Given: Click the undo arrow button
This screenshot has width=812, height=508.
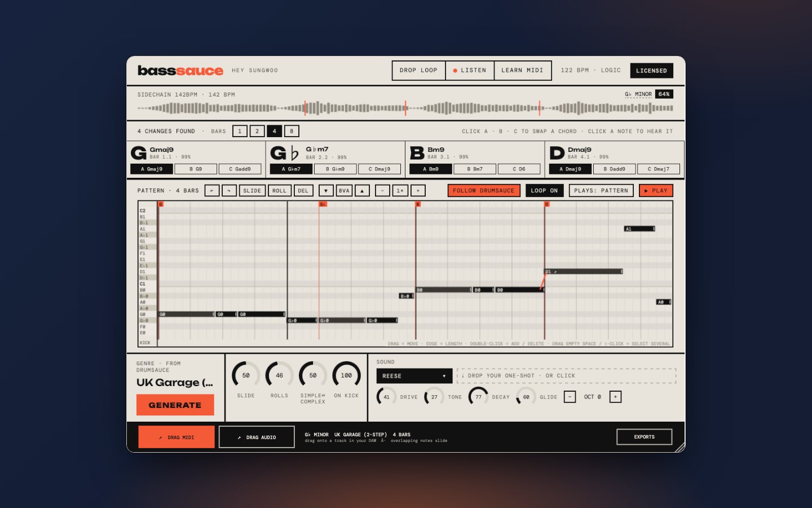Looking at the screenshot, I should pos(212,191).
